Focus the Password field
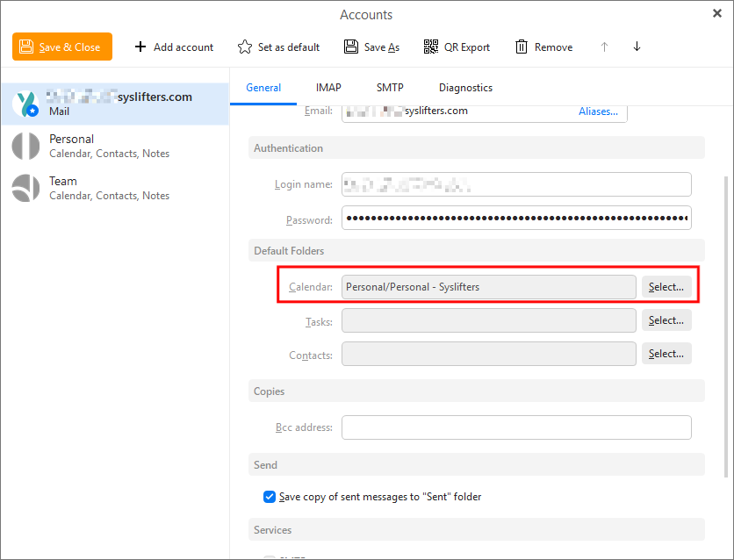 516,218
